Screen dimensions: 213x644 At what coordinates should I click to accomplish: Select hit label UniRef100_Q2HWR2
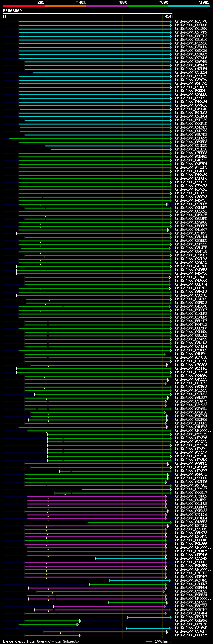191,423
